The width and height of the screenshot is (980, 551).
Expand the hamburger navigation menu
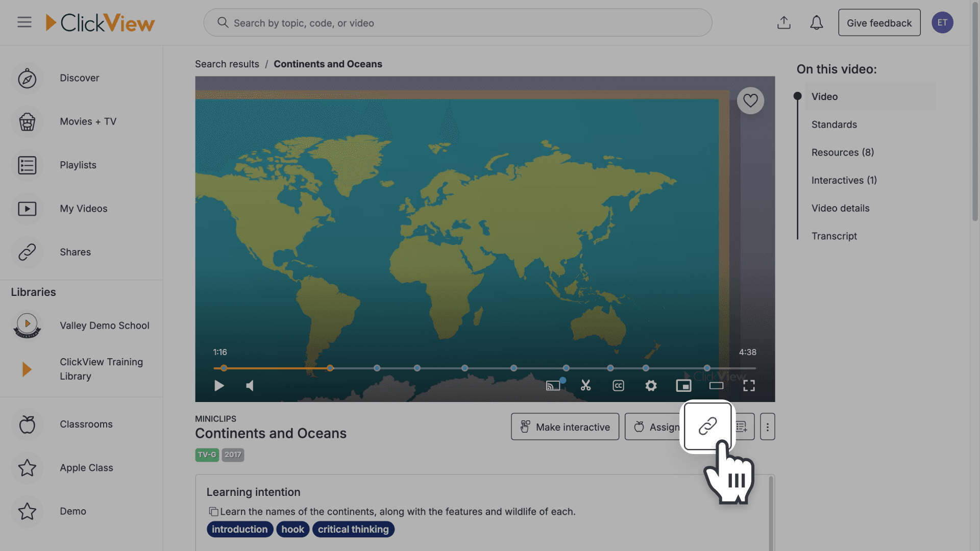click(24, 22)
